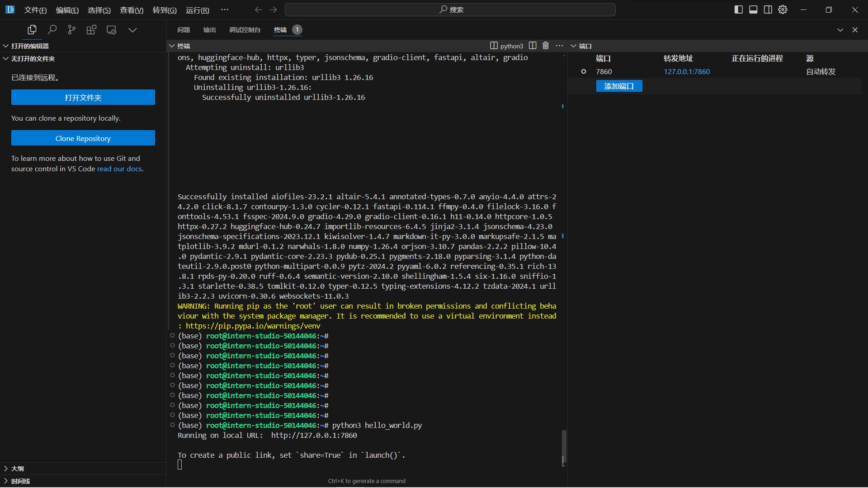Open terminal more actions ellipsis
The width and height of the screenshot is (868, 488).
click(559, 46)
